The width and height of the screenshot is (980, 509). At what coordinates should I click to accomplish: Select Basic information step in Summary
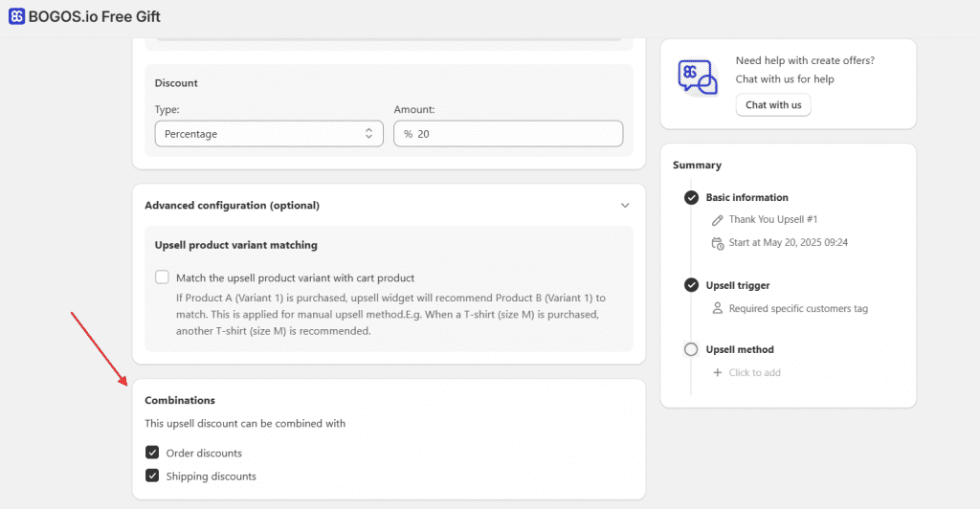pyautogui.click(x=746, y=198)
